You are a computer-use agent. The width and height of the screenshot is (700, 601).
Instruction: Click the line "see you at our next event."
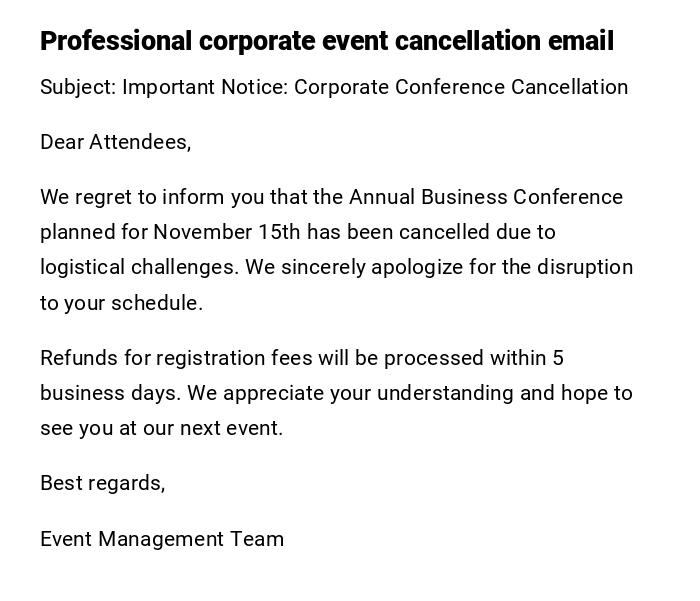pyautogui.click(x=161, y=428)
